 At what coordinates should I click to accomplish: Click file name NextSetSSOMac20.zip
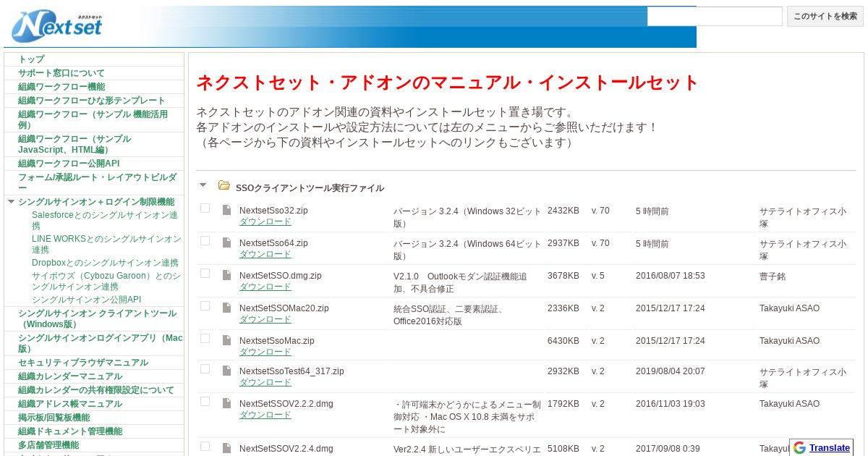[x=284, y=308]
